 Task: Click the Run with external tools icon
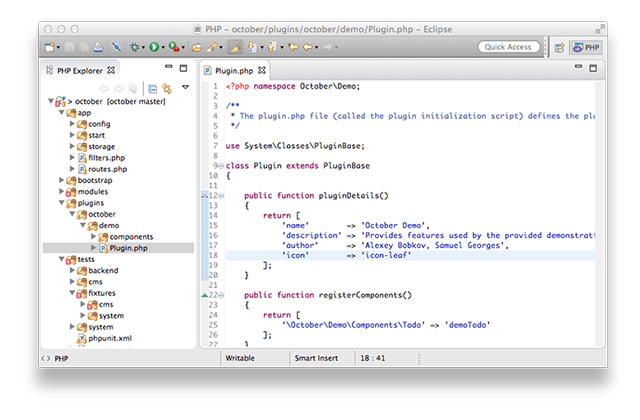point(173,47)
